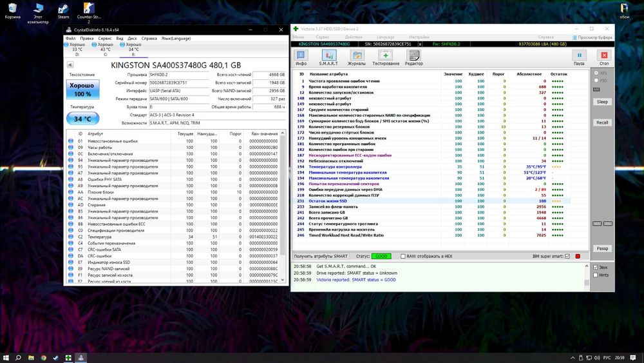Click the Sleep button in Victoria
The height and width of the screenshot is (363, 644).
point(602,101)
